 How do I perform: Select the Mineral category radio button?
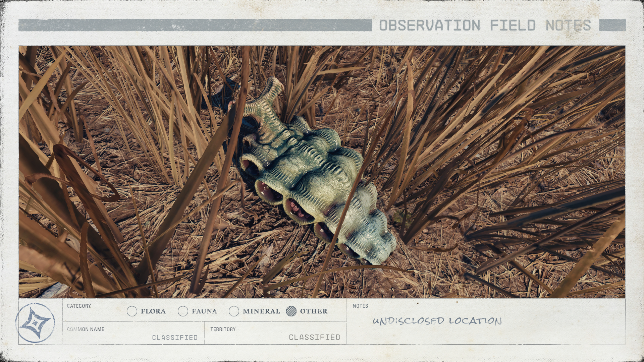[234, 311]
